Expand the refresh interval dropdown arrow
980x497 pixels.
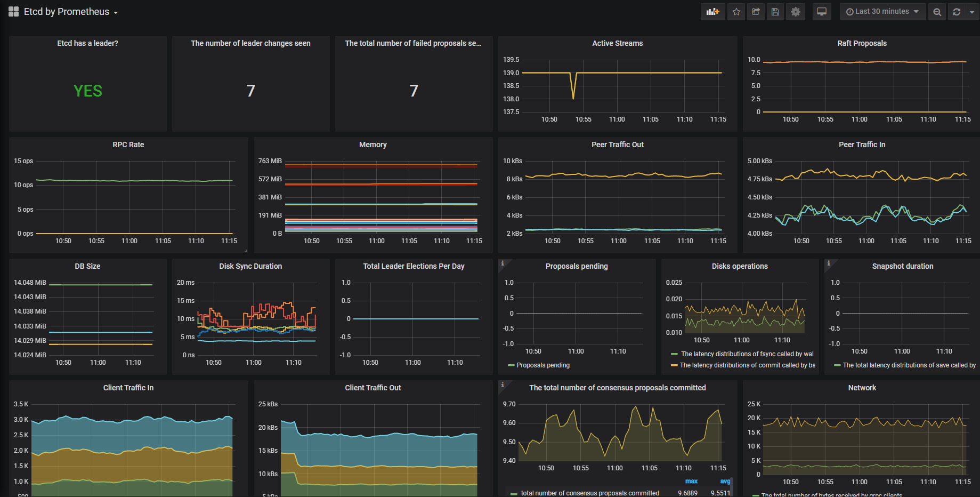coord(972,12)
